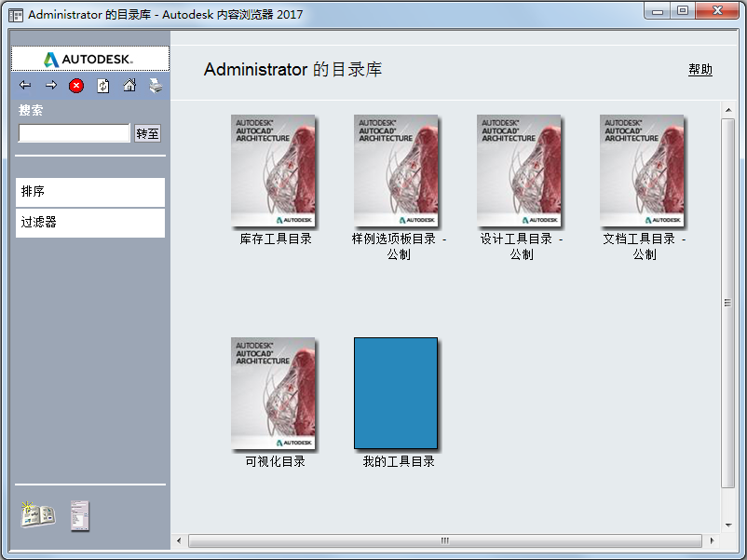
Task: Minimize the content browser window
Action: (658, 11)
